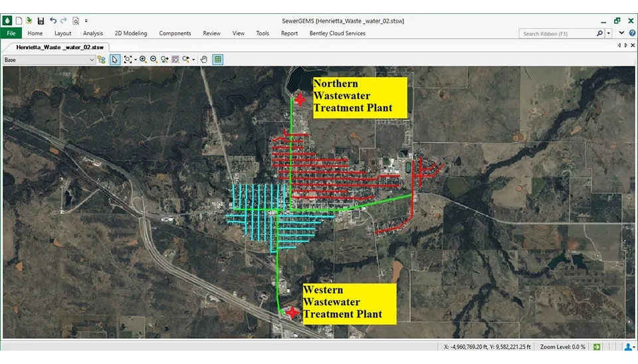Toggle the green grid display button
The width and height of the screenshot is (638, 364).
217,59
